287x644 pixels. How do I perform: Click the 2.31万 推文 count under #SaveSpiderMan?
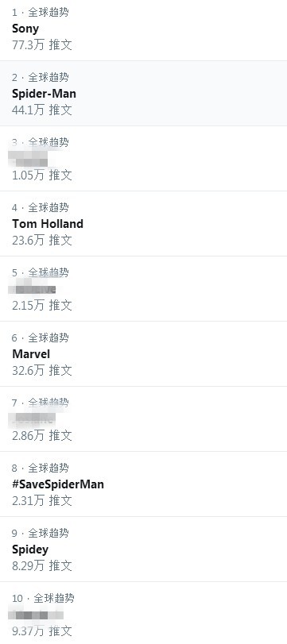(42, 500)
